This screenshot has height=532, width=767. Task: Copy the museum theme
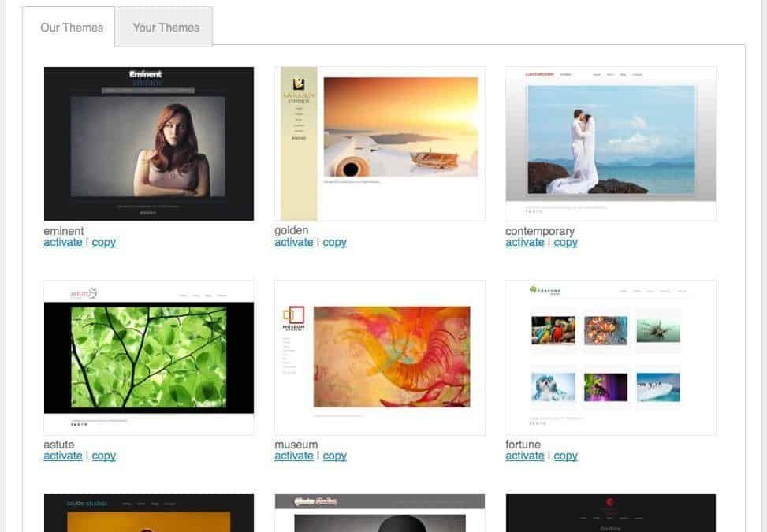point(334,456)
